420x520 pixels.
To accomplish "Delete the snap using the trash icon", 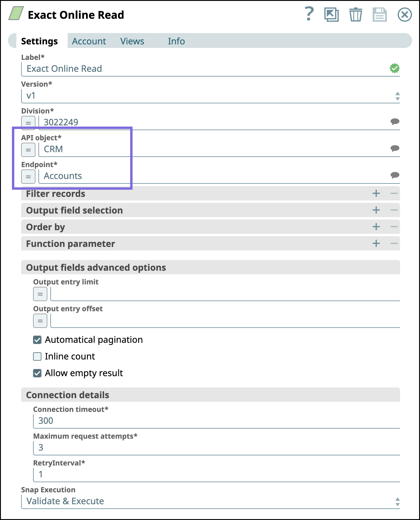I will 356,15.
